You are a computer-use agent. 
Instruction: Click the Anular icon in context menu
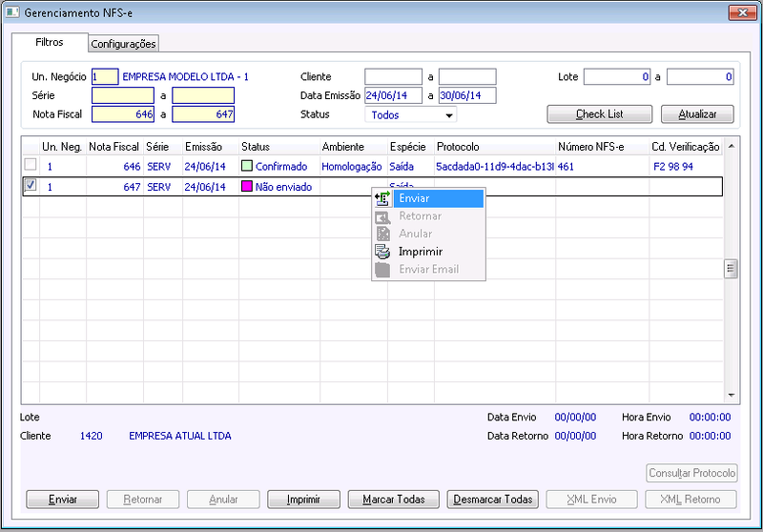click(382, 234)
